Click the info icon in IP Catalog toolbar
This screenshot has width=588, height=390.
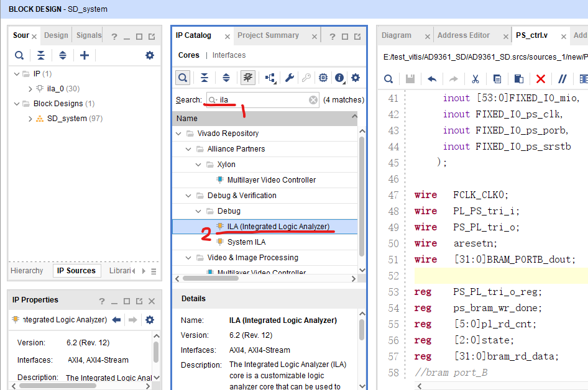pos(339,78)
